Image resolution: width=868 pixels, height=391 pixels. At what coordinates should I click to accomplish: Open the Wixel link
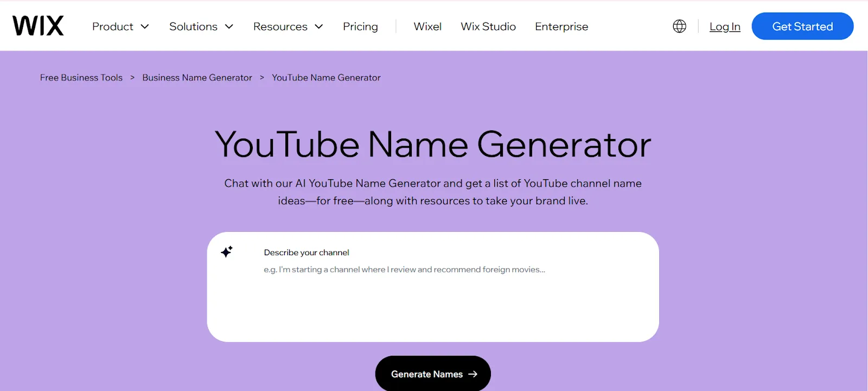click(427, 27)
